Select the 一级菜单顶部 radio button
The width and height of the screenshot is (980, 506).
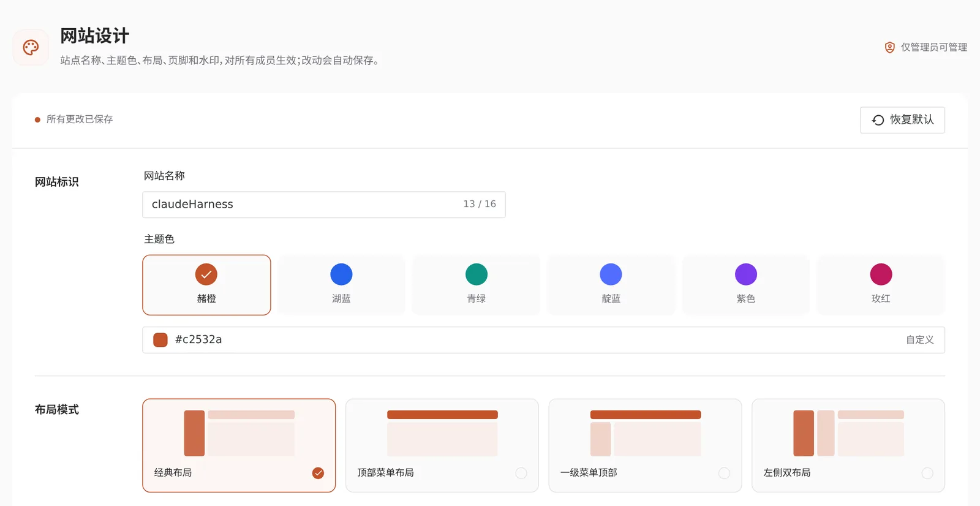[724, 473]
